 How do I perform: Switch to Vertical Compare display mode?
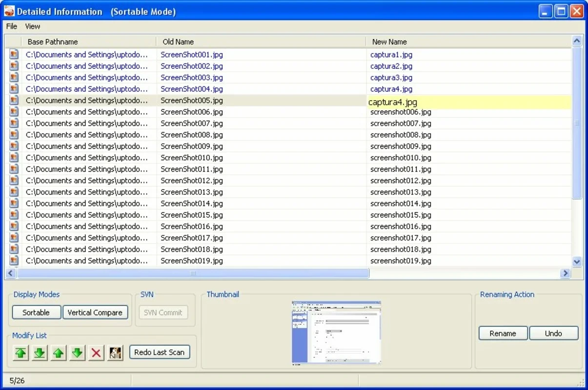point(95,312)
